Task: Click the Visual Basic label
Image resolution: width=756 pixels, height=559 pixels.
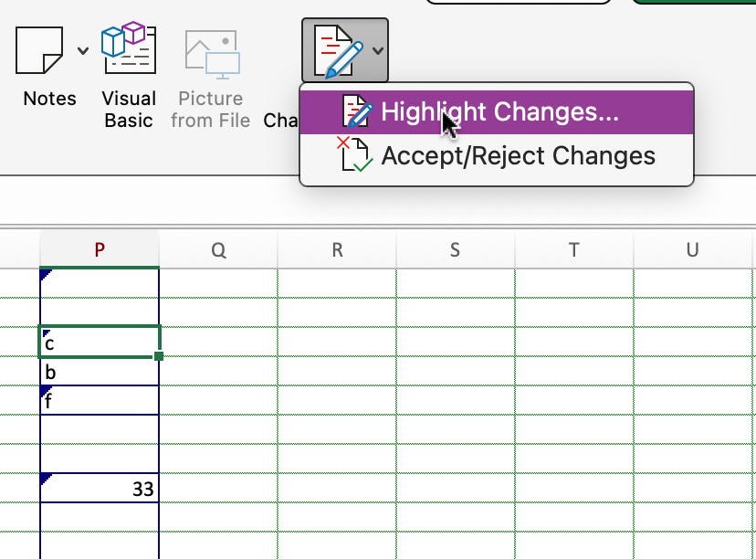Action: click(129, 110)
